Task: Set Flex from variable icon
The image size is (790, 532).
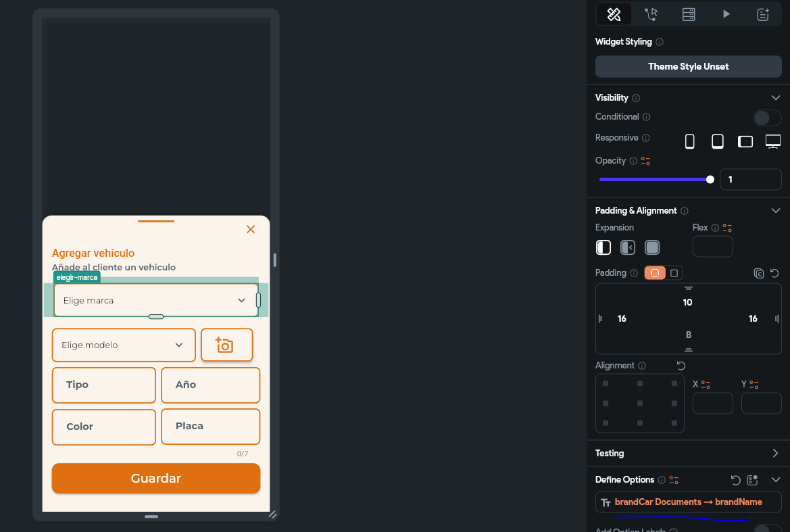Action: coord(727,228)
